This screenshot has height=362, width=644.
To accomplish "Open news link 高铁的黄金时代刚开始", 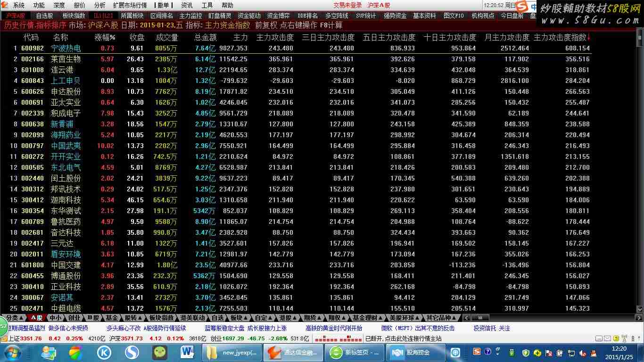I will point(334,328).
